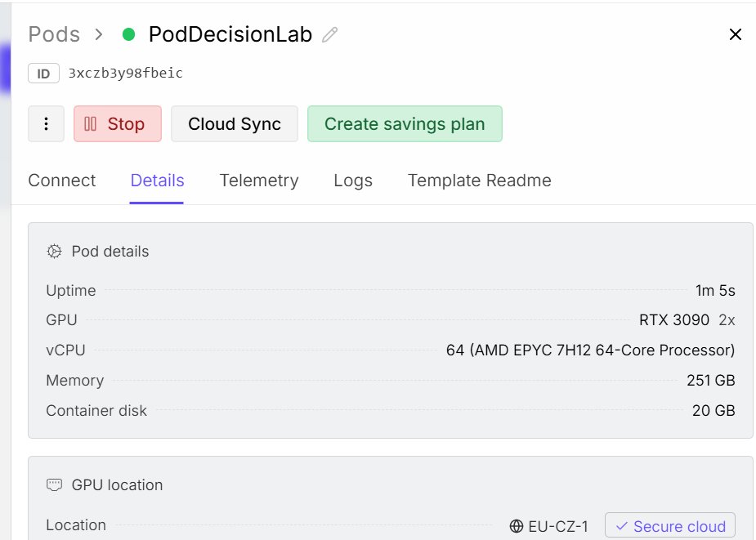The image size is (756, 540).
Task: Click the globe icon beside EU-CZ-1
Action: (x=517, y=526)
